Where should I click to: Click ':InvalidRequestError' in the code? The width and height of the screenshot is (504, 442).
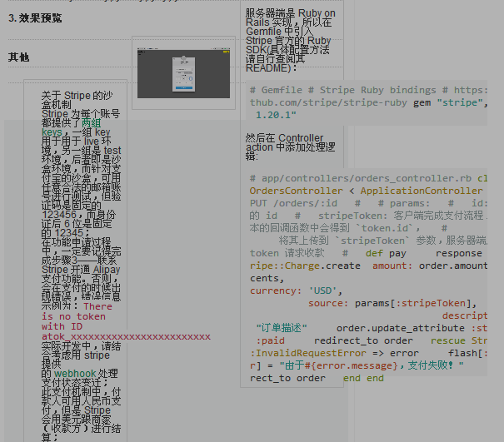coord(308,353)
